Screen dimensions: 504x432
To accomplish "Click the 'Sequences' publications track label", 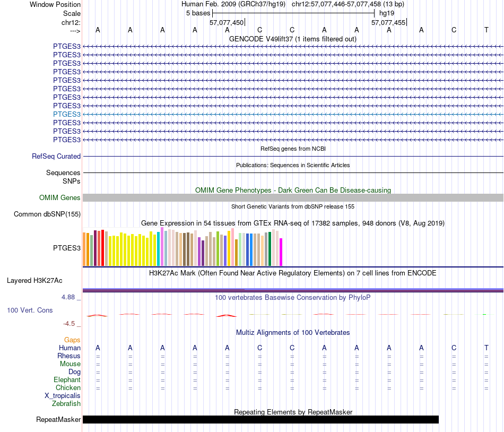I will (63, 173).
